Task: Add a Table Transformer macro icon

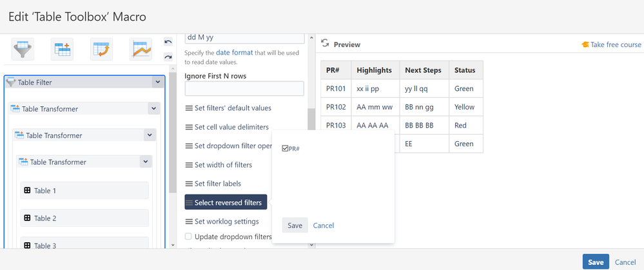Action: pyautogui.click(x=62, y=49)
